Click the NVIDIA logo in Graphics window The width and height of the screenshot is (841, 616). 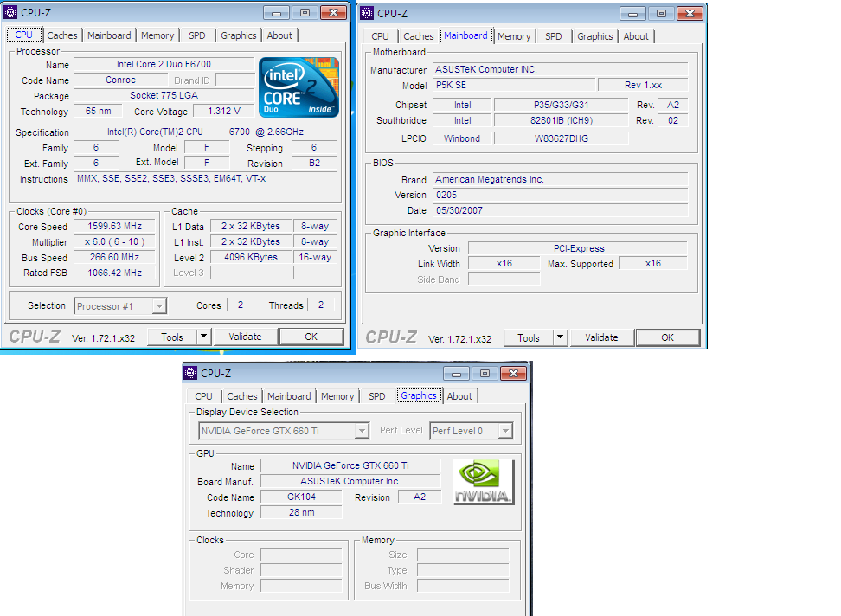[x=484, y=481]
